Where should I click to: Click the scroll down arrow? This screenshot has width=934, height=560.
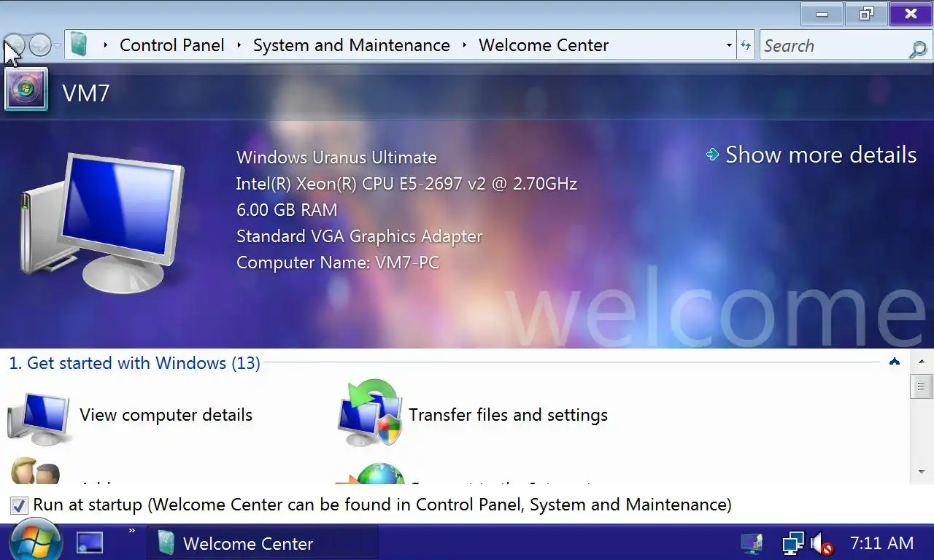tap(921, 472)
